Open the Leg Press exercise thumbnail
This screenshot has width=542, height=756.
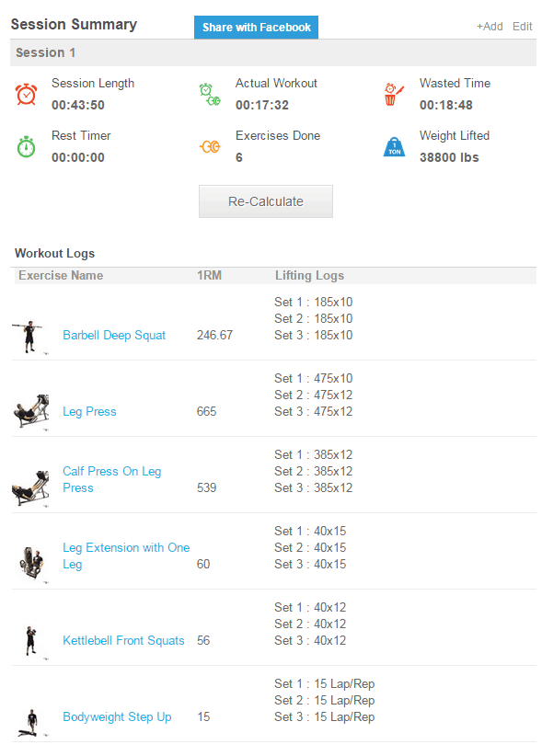pyautogui.click(x=31, y=412)
